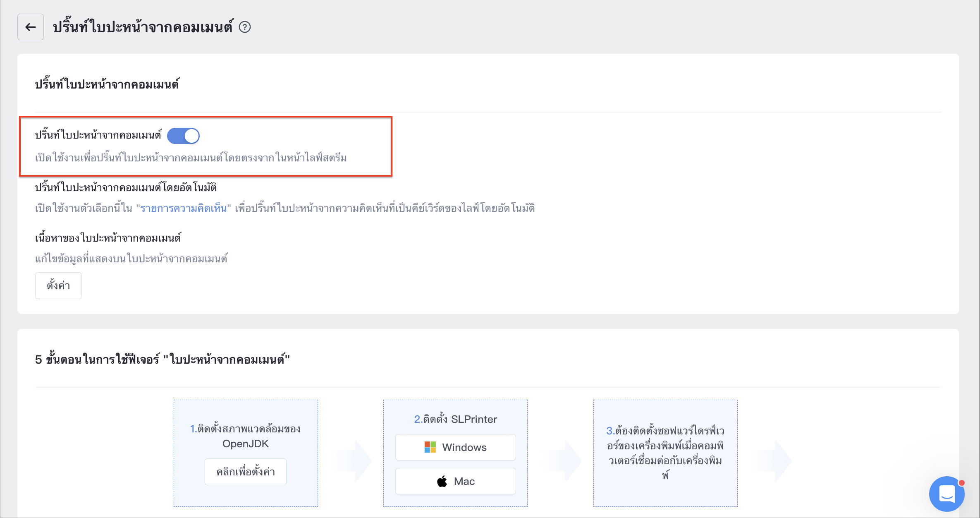Click the 2.ติดตั้ง SLPrinter step heading

tap(455, 419)
